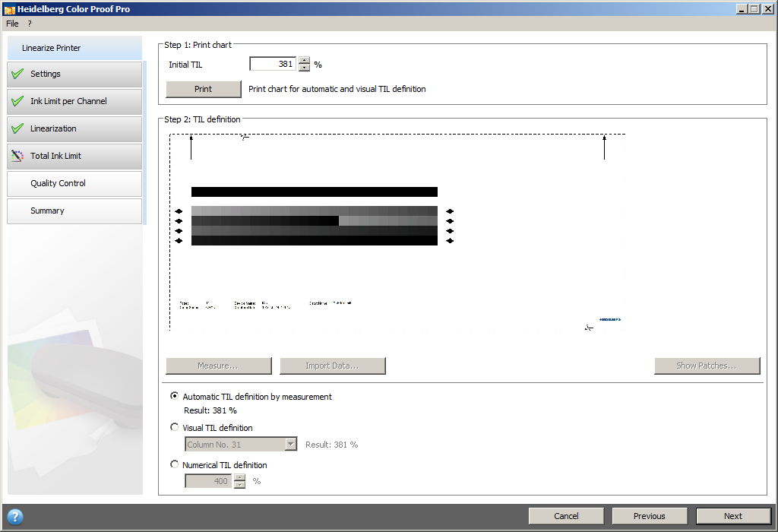Image resolution: width=778 pixels, height=532 pixels.
Task: Click the Import Data... button
Action: [x=333, y=366]
